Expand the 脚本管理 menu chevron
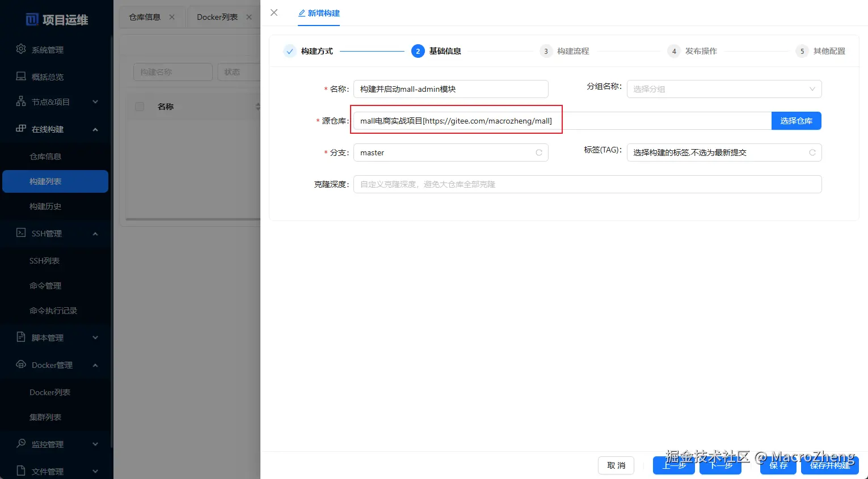The height and width of the screenshot is (479, 868). point(95,338)
